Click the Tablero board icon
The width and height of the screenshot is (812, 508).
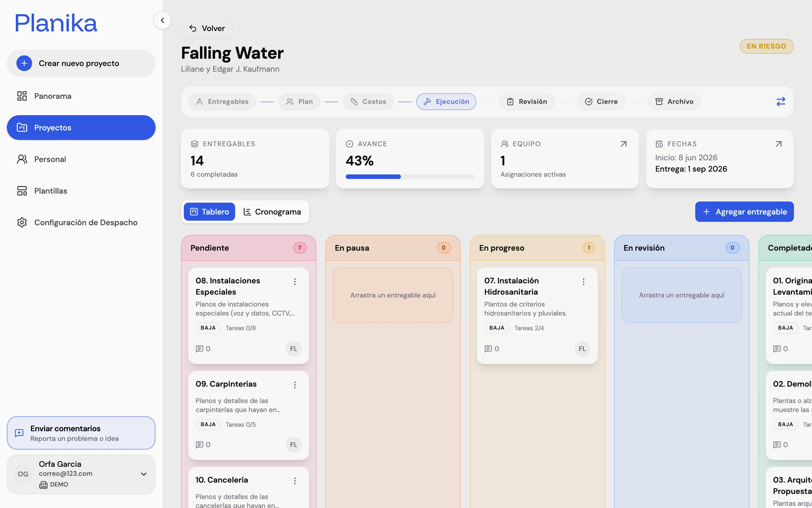[x=194, y=212]
